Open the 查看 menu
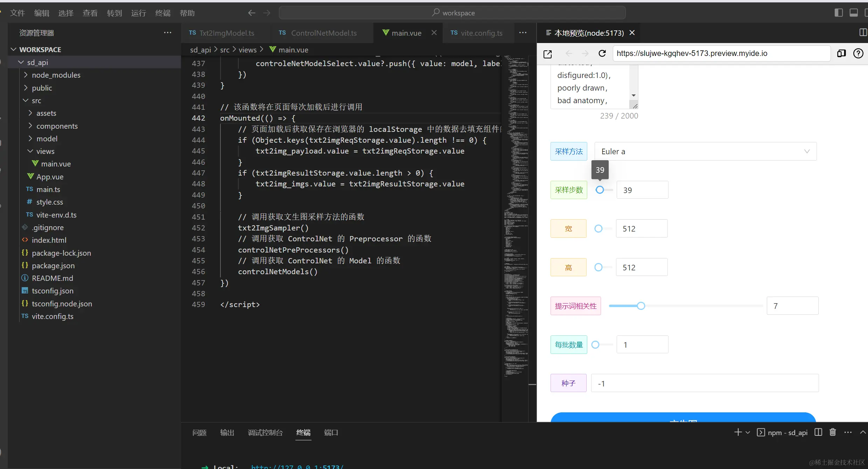The width and height of the screenshot is (868, 469). (90, 13)
